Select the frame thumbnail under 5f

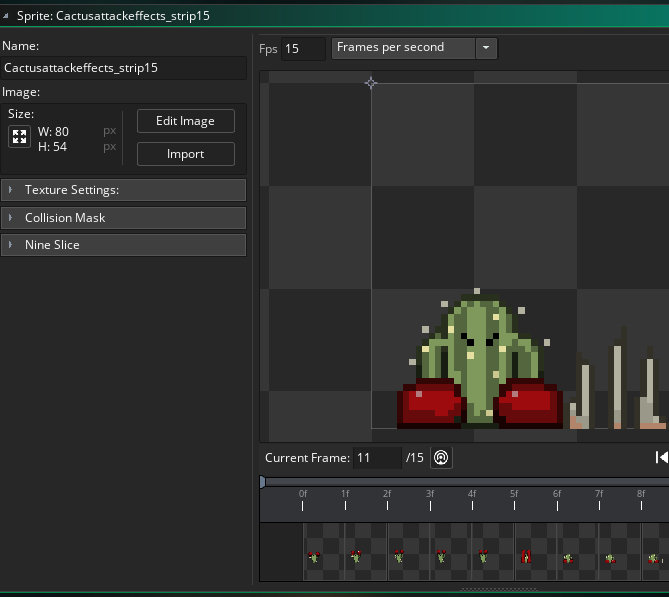[535, 552]
